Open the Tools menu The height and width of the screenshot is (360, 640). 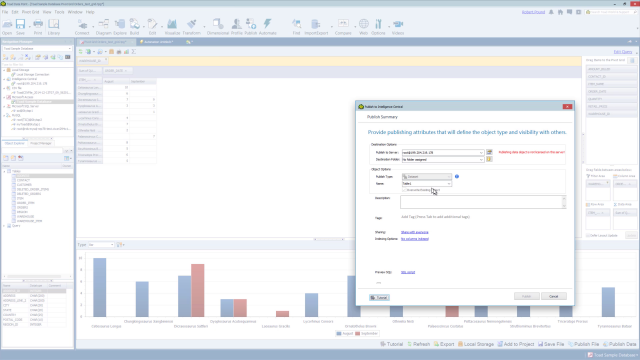coord(59,12)
